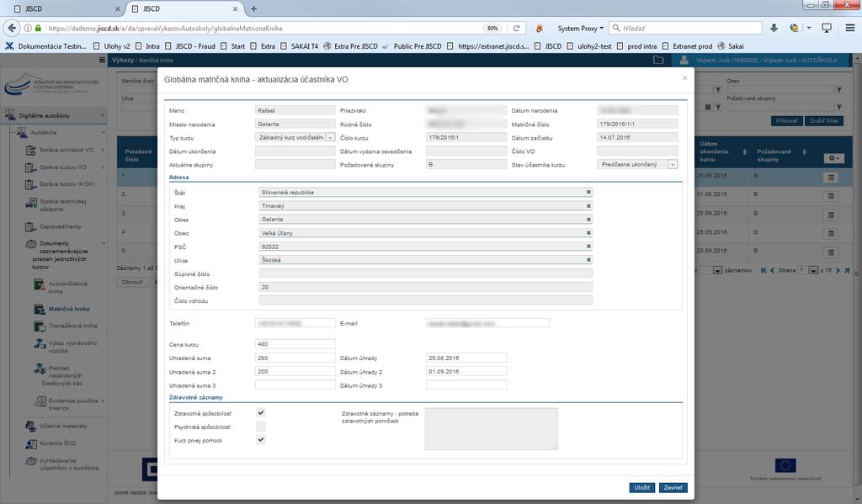The height and width of the screenshot is (504, 862).
Task: Click the browser back arrow button
Action: 12,28
